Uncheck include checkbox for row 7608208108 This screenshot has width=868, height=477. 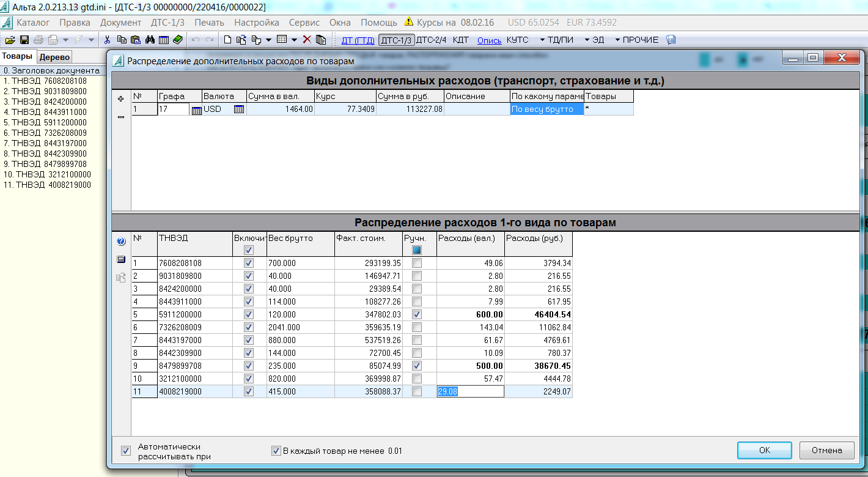248,262
